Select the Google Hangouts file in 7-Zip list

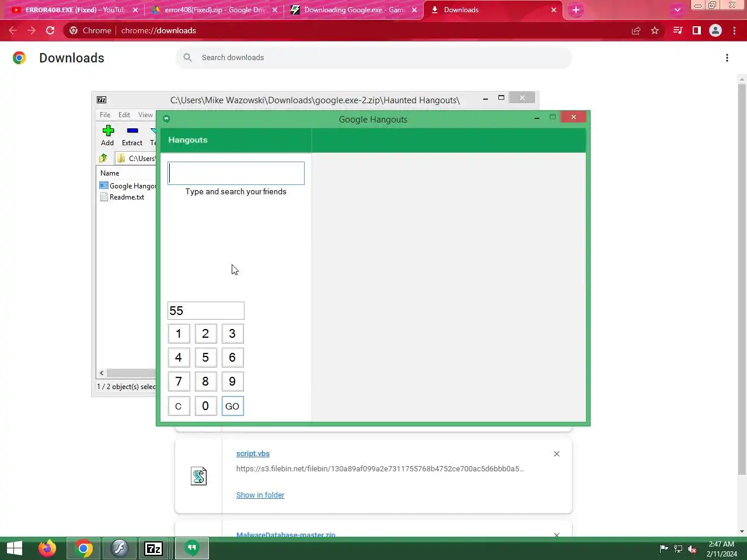[128, 186]
